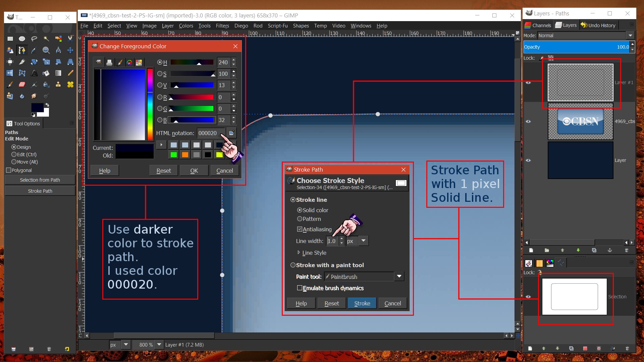Select the Ellipse Select tool
Image resolution: width=644 pixels, height=362 pixels.
pyautogui.click(x=22, y=39)
